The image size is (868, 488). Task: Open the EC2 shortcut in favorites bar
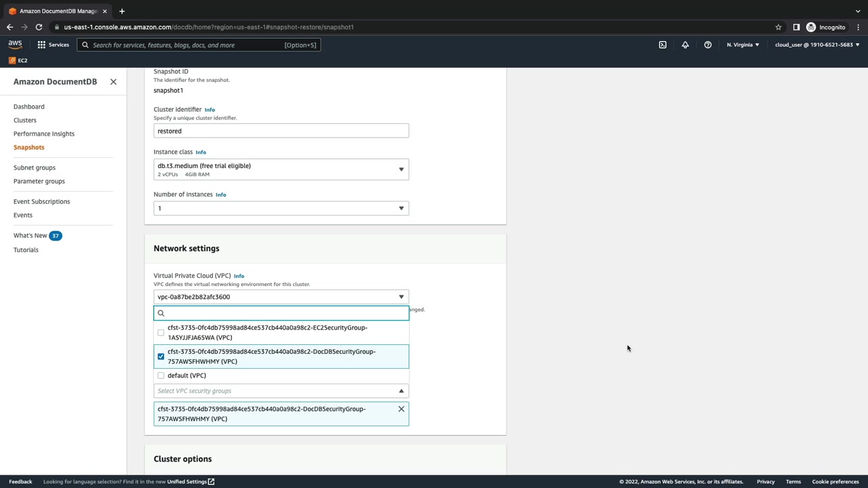18,60
